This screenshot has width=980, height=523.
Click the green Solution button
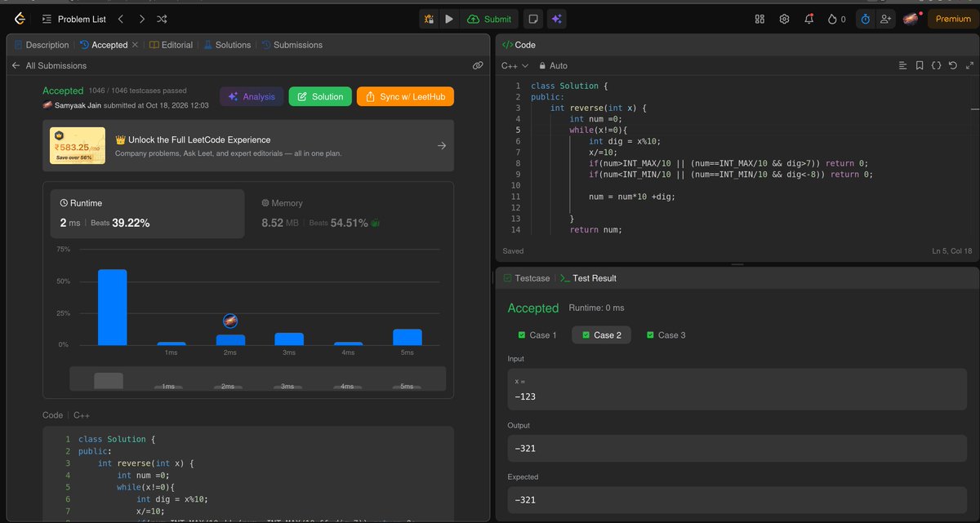(320, 96)
